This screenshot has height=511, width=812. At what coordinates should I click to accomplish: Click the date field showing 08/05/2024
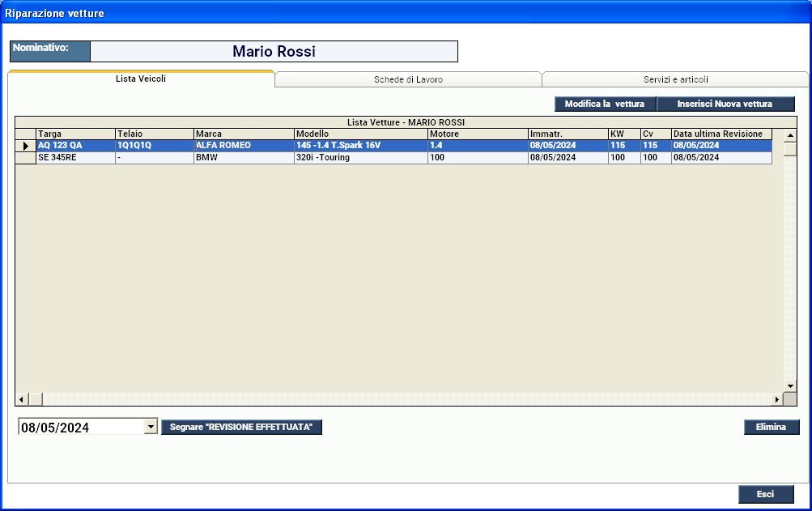coord(79,428)
